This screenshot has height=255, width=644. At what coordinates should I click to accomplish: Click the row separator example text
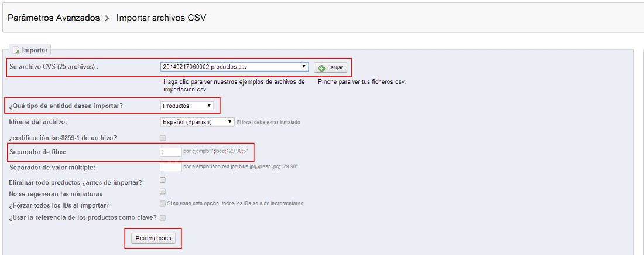(x=215, y=151)
